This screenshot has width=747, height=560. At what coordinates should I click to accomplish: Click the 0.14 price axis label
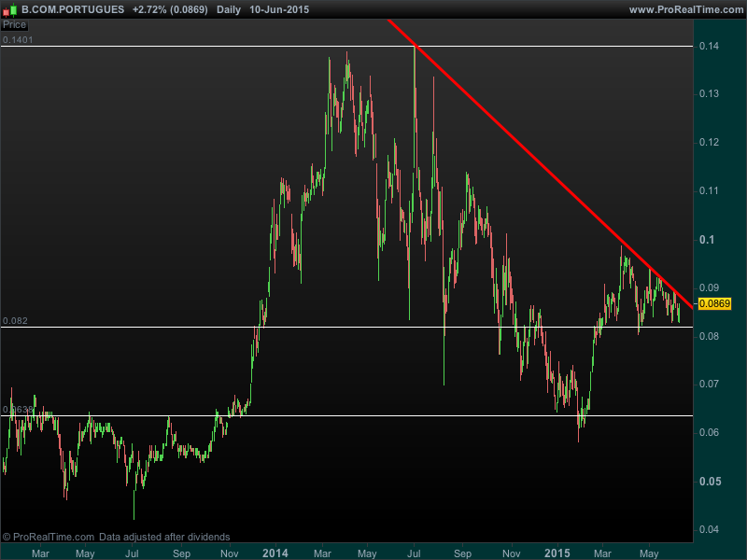pyautogui.click(x=709, y=46)
